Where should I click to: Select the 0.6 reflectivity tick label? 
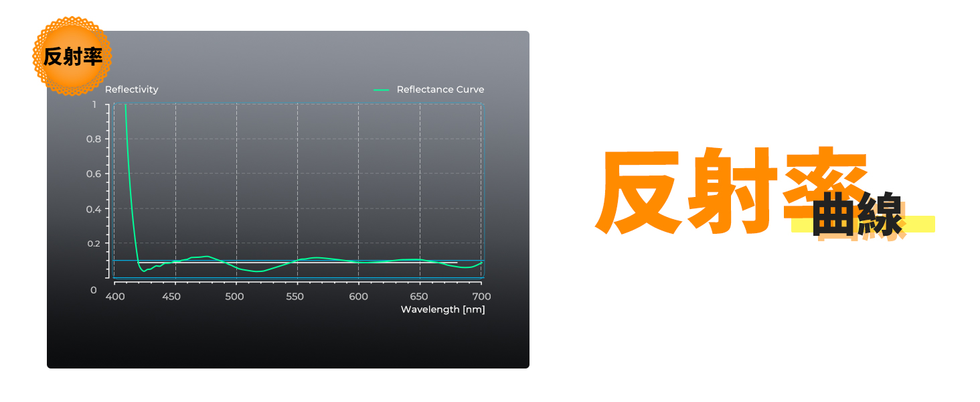pyautogui.click(x=93, y=174)
